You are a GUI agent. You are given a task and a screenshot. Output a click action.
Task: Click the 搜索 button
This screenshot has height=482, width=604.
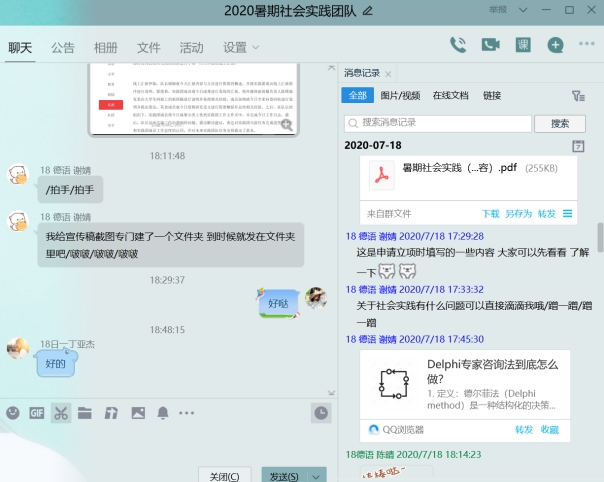coord(560,123)
